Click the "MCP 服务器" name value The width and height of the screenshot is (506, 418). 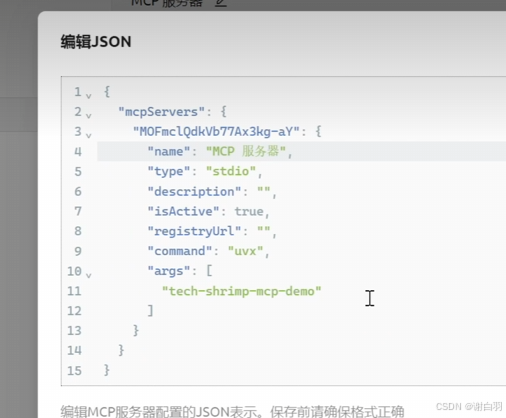coord(246,151)
